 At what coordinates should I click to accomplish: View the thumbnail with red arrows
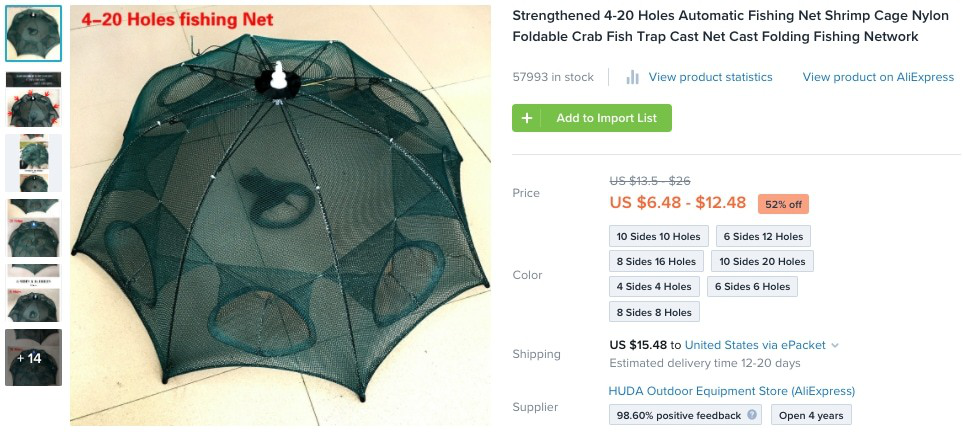click(33, 99)
